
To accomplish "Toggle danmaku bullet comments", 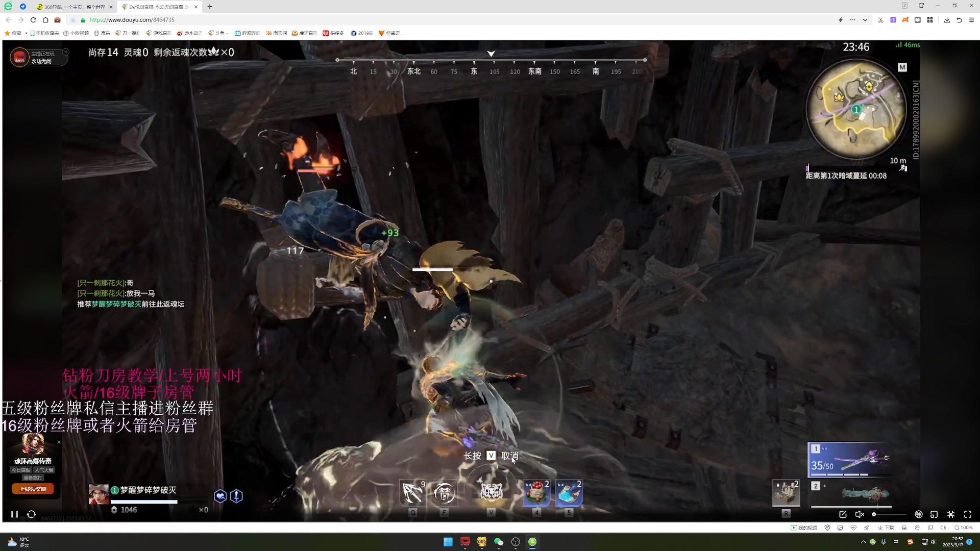I will pyautogui.click(x=919, y=514).
